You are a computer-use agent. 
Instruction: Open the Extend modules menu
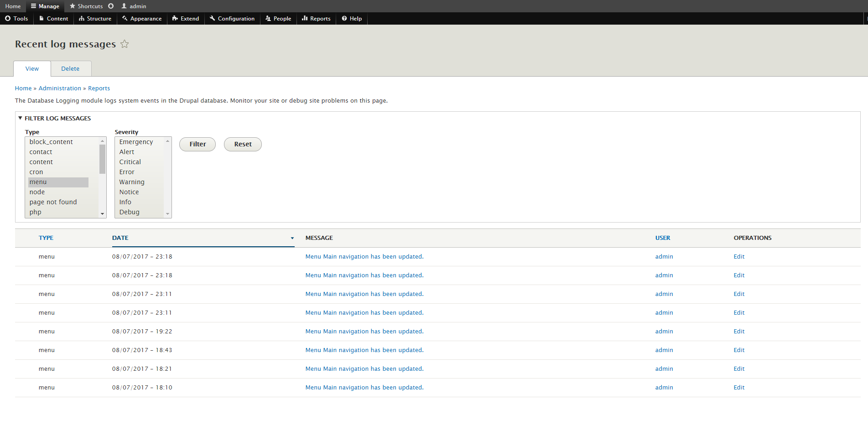[x=186, y=19]
